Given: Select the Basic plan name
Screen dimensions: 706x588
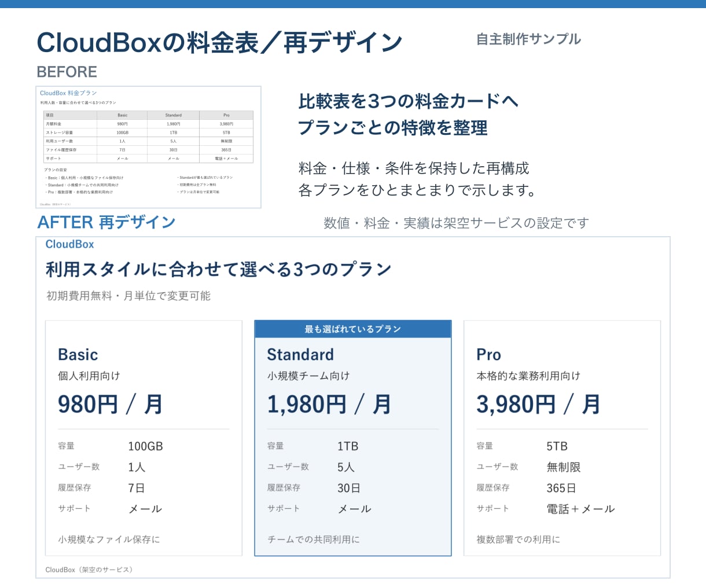Looking at the screenshot, I should tap(78, 354).
